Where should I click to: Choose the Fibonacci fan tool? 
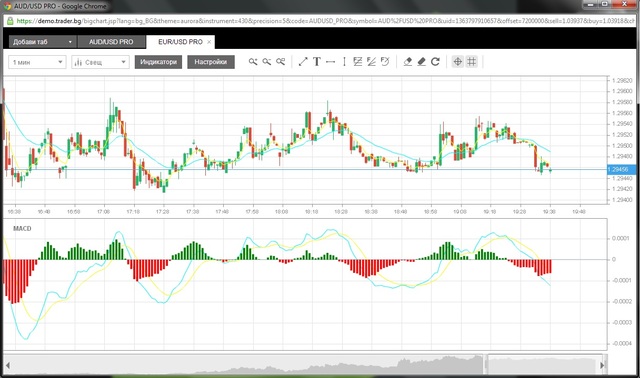(x=371, y=62)
